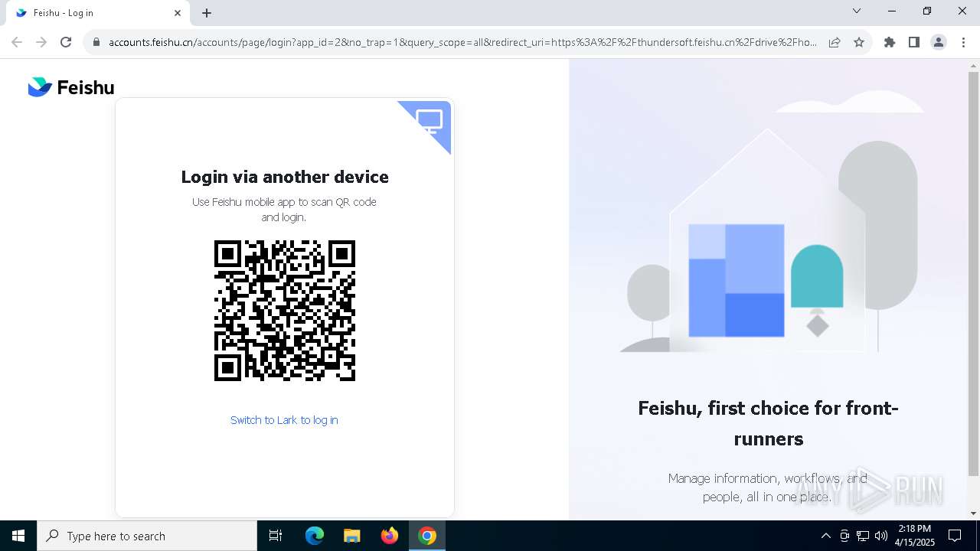Click 'Login via another device' heading

[x=285, y=177]
